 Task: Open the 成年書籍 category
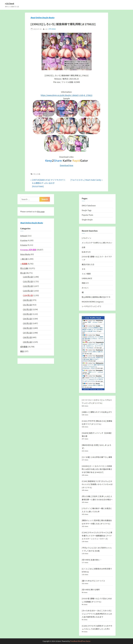tap(24, 347)
